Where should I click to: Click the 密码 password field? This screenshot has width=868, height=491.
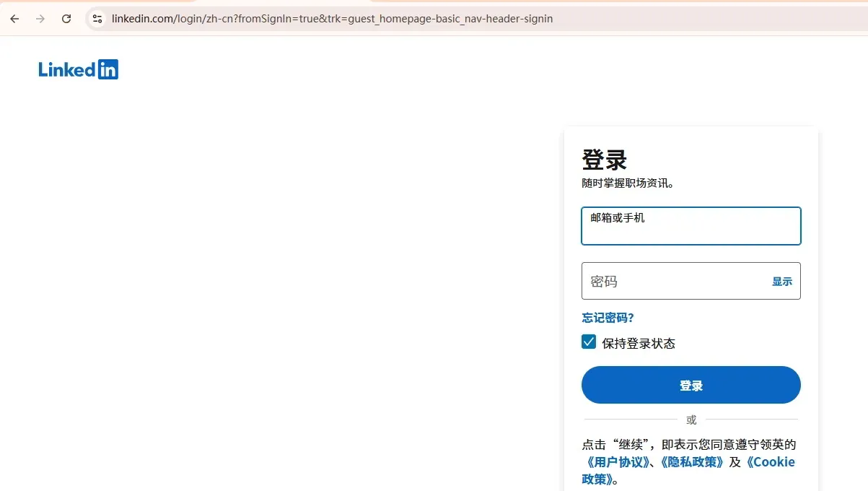671,281
